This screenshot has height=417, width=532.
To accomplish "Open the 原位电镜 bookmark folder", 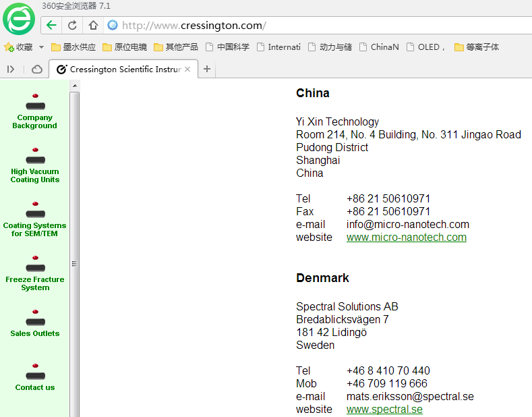I will pos(125,47).
